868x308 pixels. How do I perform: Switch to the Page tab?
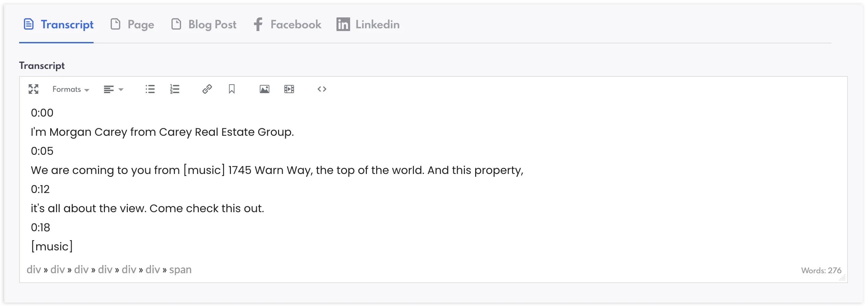click(x=133, y=25)
